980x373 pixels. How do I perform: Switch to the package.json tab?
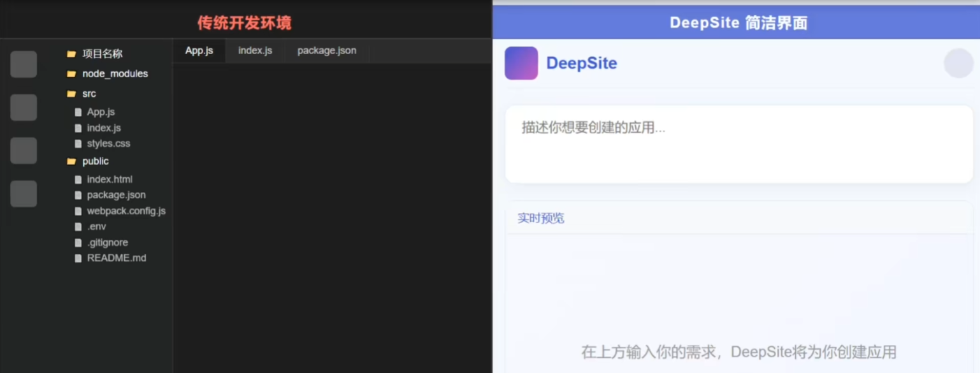coord(326,50)
